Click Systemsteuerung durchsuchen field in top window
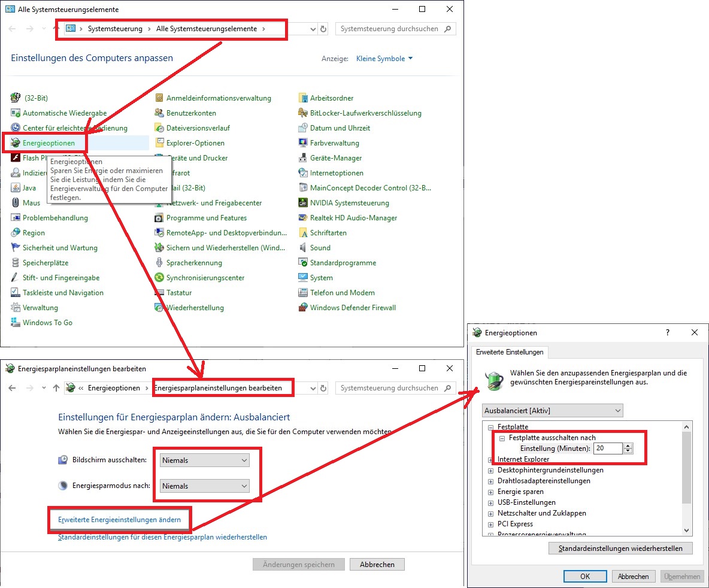709x588 pixels. (395, 29)
